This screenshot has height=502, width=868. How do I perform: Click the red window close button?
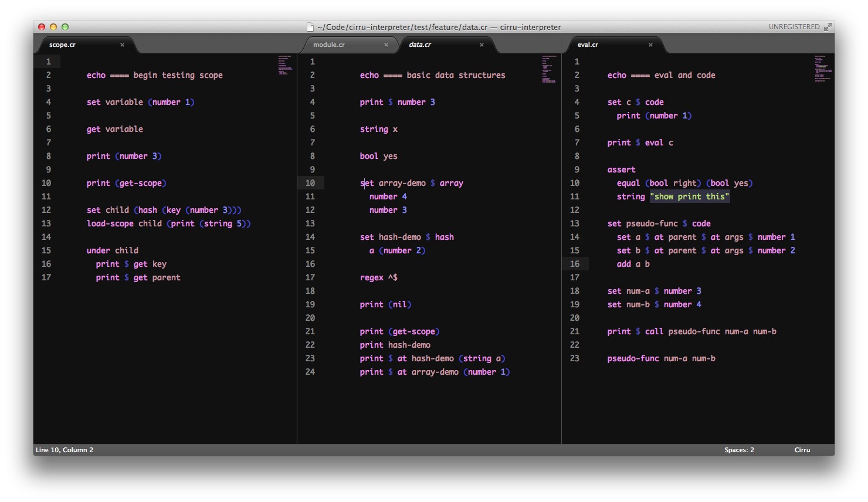coord(42,27)
